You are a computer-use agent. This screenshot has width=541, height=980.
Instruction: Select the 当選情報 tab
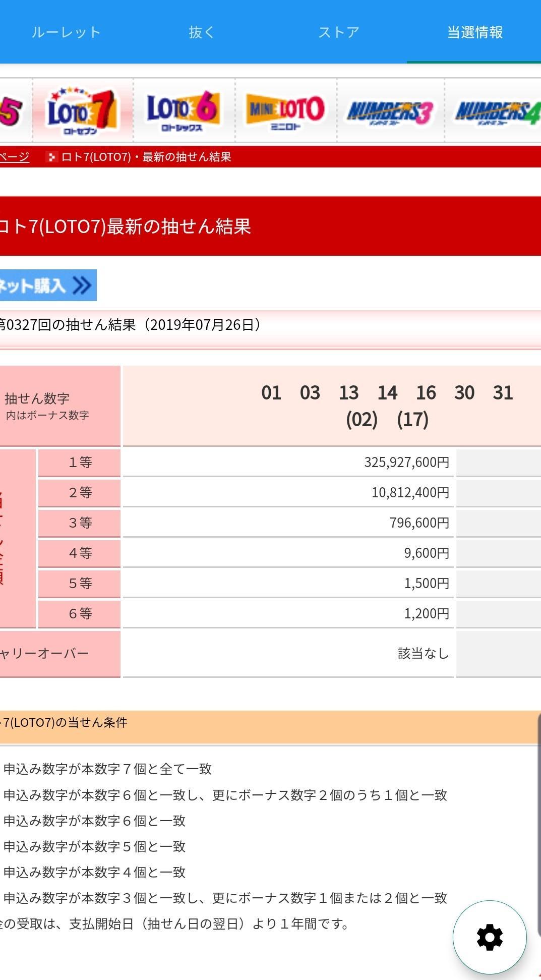click(x=474, y=32)
